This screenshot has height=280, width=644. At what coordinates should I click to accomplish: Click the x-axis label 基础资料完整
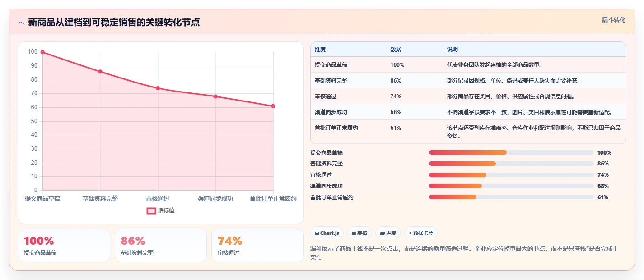[100, 198]
